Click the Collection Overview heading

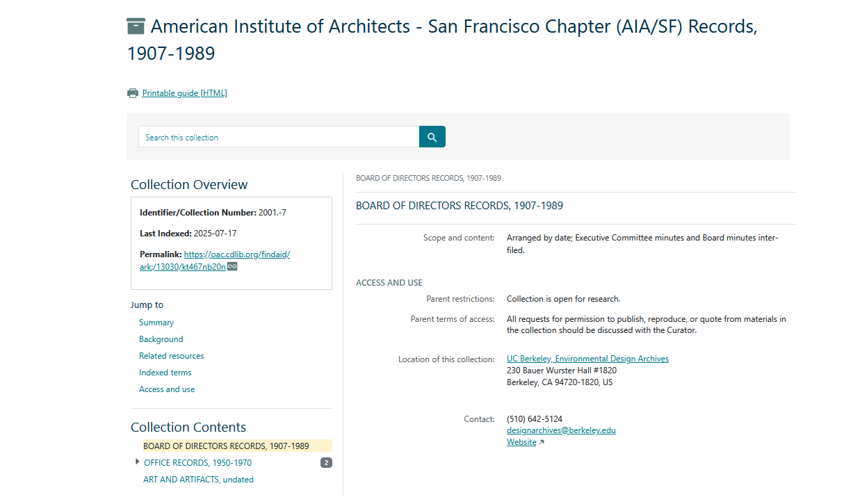189,184
